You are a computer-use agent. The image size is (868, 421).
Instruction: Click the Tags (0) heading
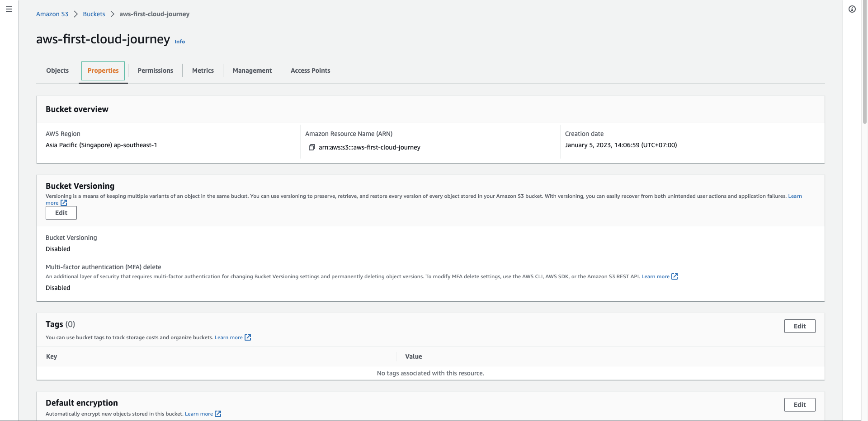click(60, 324)
